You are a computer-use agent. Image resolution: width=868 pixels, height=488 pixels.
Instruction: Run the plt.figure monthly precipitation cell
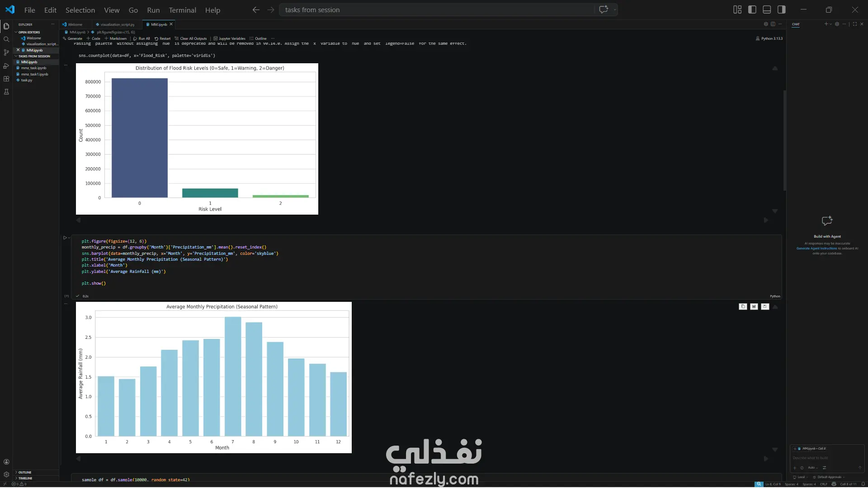(65, 238)
